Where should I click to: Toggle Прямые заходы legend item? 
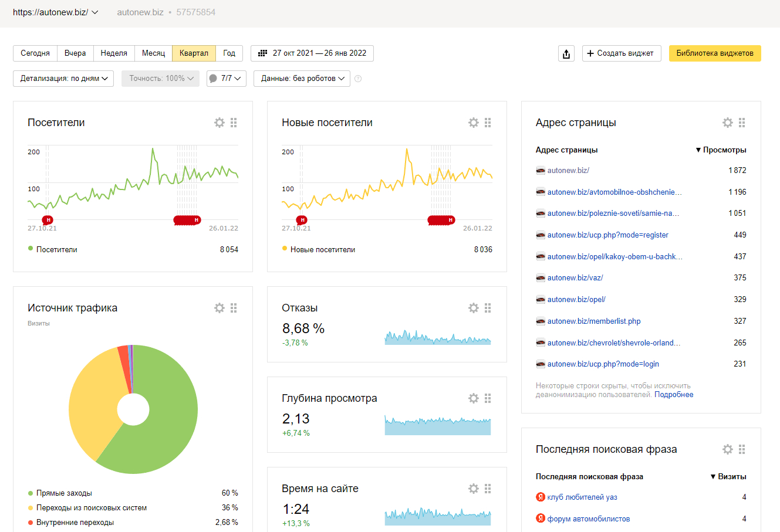[x=60, y=493]
